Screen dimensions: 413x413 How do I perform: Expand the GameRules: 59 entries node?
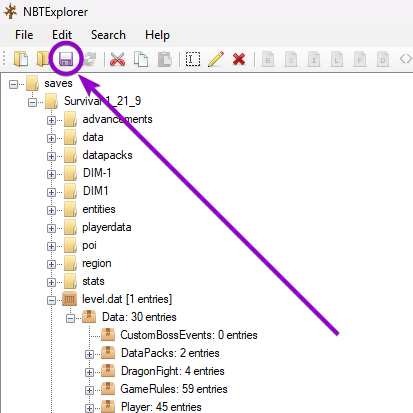point(89,390)
